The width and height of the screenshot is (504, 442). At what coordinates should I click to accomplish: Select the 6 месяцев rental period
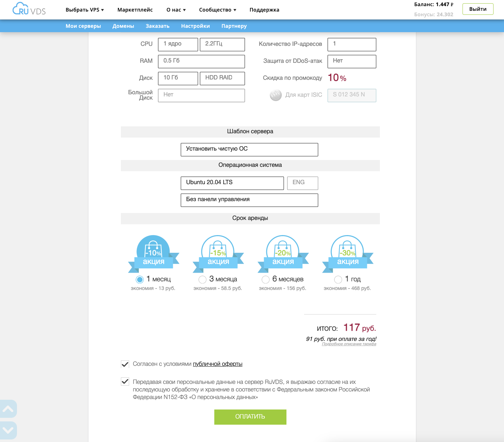click(266, 279)
